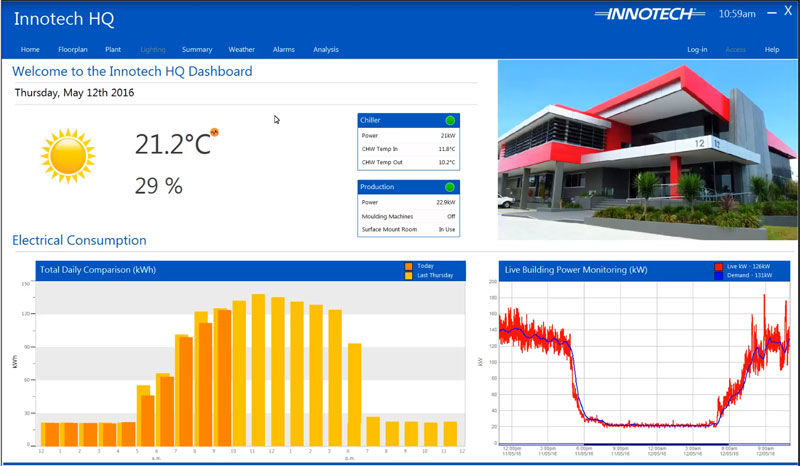This screenshot has width=800, height=466.
Task: Click the Production green status indicator
Action: (x=449, y=187)
